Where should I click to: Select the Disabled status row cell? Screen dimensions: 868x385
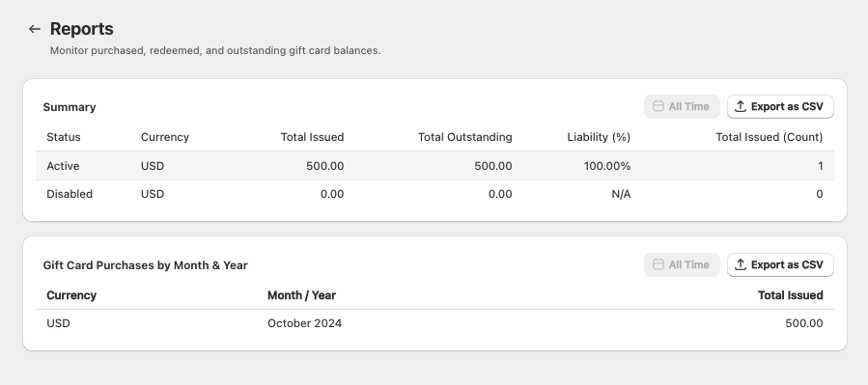point(70,194)
